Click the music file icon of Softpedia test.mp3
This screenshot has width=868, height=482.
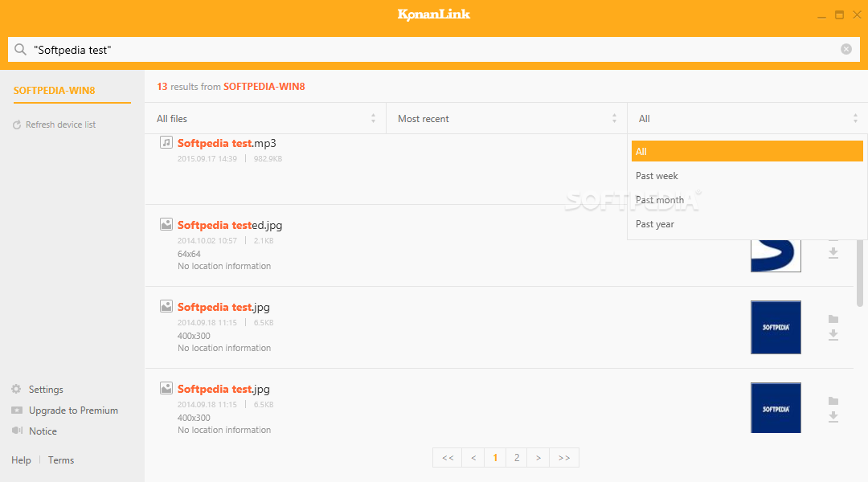pyautogui.click(x=166, y=142)
